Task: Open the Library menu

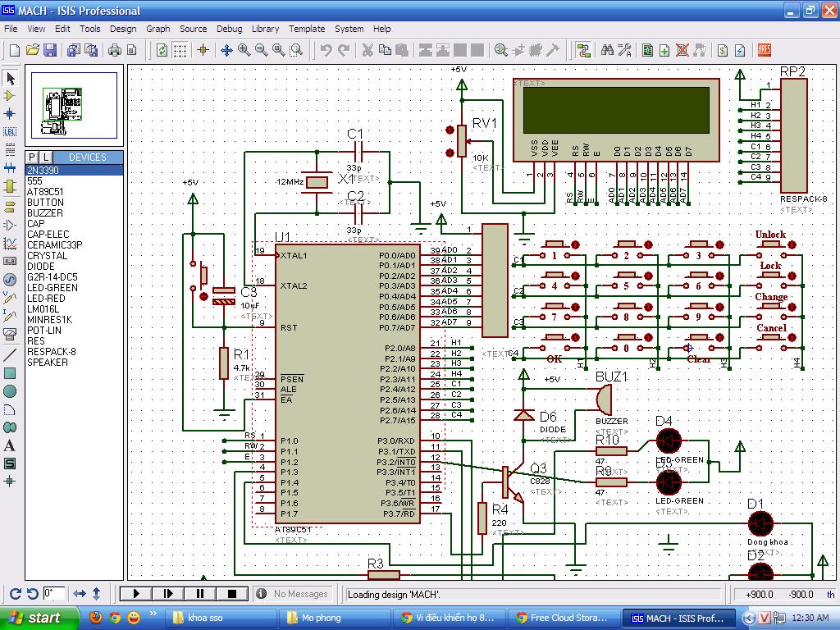Action: click(265, 29)
